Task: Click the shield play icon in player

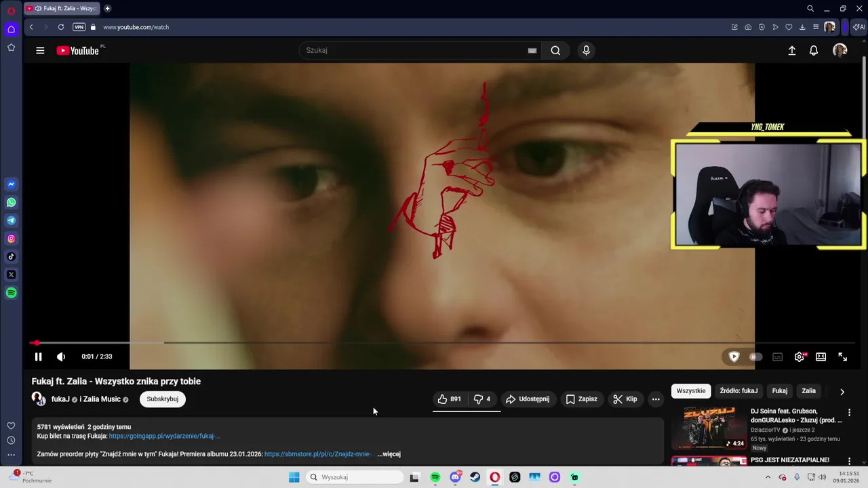Action: click(734, 357)
